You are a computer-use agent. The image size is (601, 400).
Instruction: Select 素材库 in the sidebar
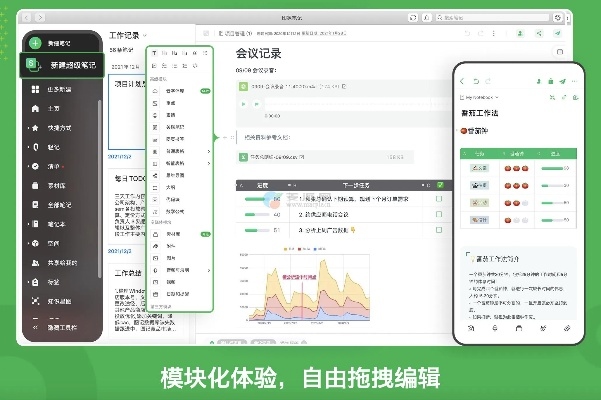tap(56, 185)
